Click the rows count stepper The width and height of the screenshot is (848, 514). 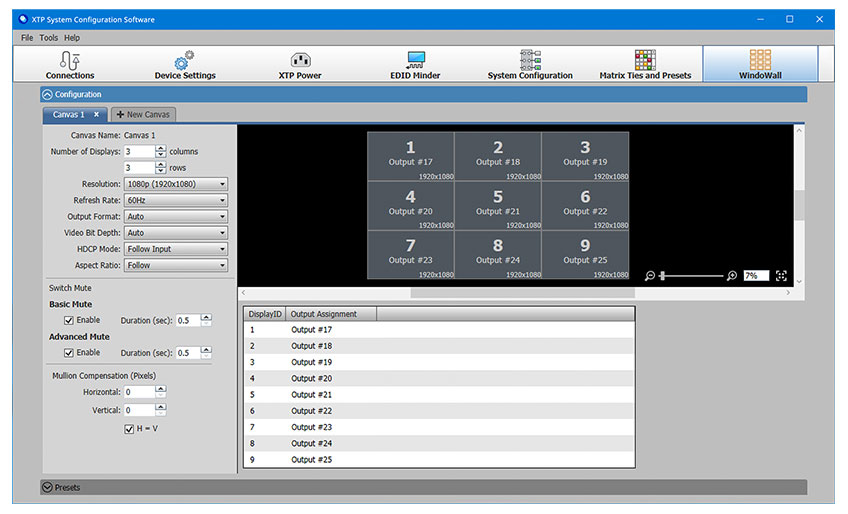pos(161,168)
